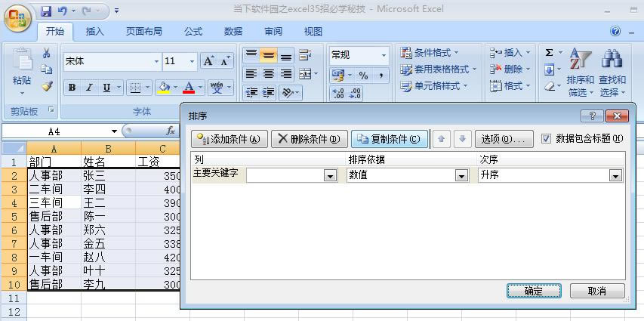Switch to the 插入 ribbon tab
644x321 pixels.
[95, 32]
